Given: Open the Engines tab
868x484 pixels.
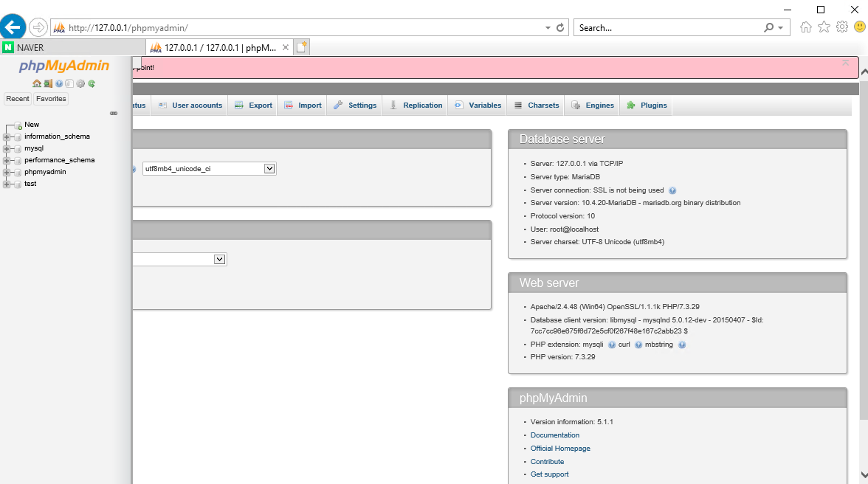Looking at the screenshot, I should [x=592, y=105].
